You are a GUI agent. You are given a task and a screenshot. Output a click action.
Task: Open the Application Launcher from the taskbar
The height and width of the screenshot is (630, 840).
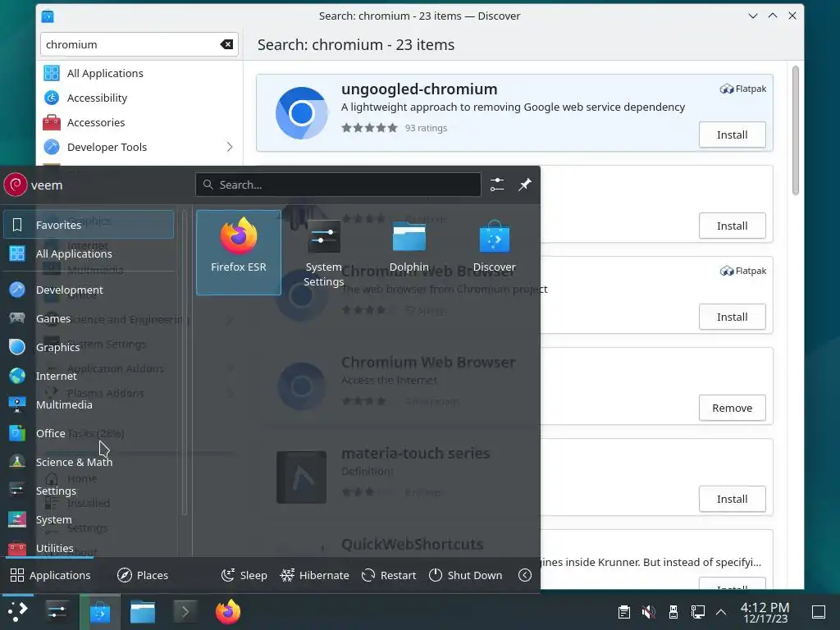tap(16, 612)
